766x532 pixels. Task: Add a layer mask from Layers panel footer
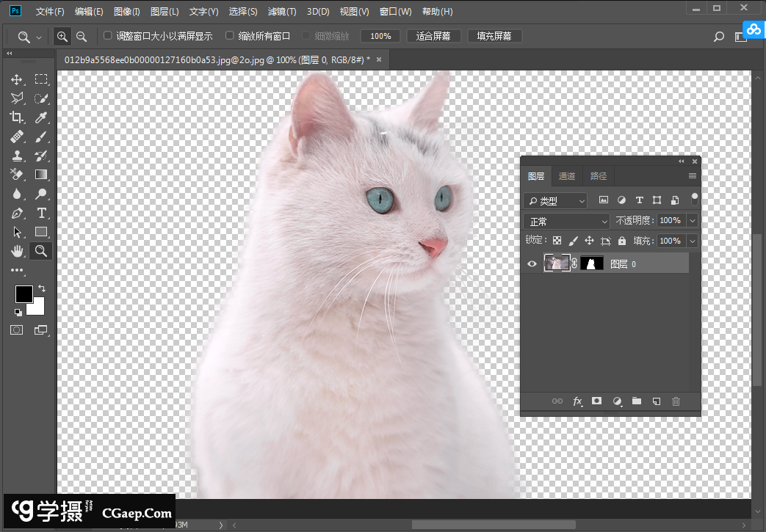click(597, 401)
